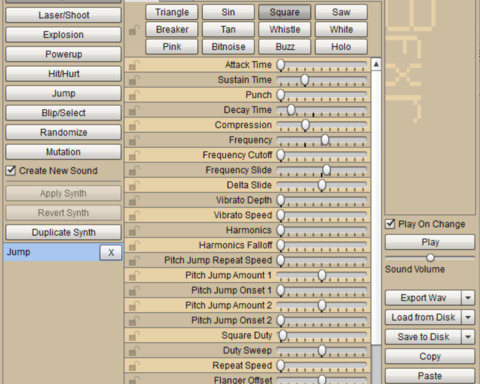Viewport: 480px width, 384px height.
Task: Click the Randomize button
Action: [63, 132]
